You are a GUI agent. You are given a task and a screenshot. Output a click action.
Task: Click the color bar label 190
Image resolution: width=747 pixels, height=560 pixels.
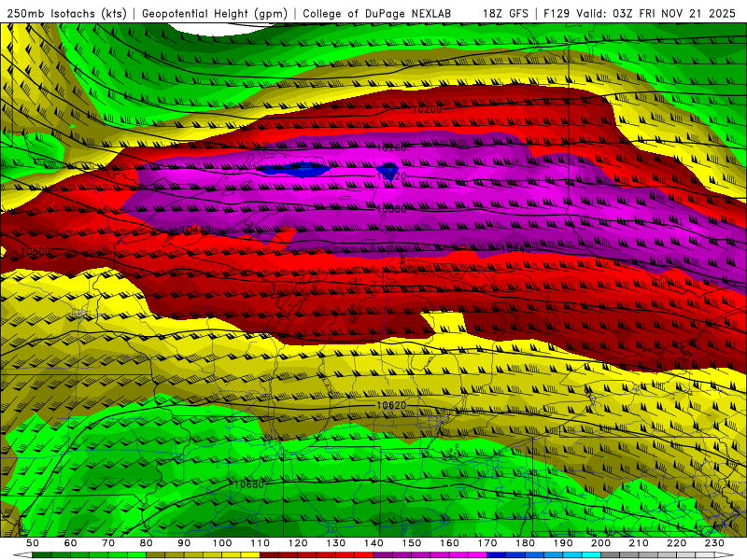point(563,543)
